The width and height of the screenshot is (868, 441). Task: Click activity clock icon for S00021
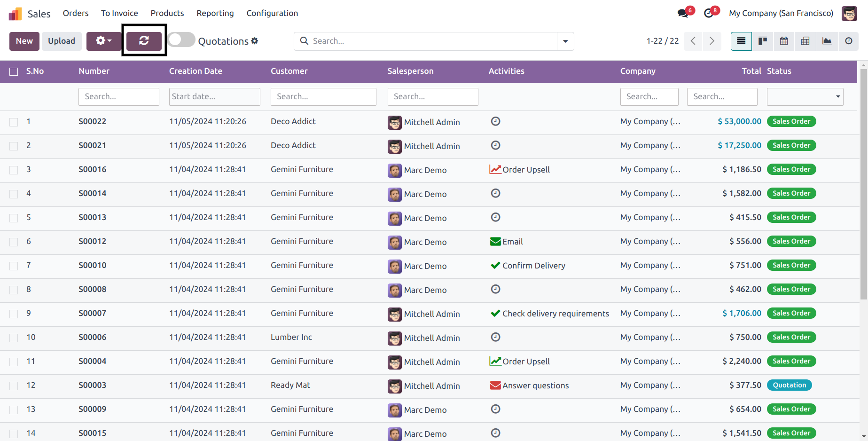click(x=495, y=145)
